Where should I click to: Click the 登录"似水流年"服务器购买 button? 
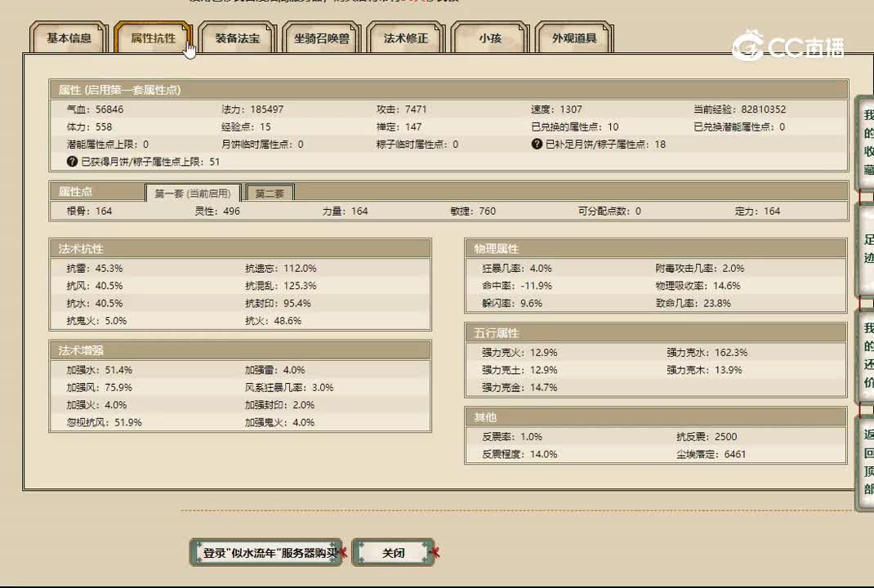pyautogui.click(x=268, y=552)
